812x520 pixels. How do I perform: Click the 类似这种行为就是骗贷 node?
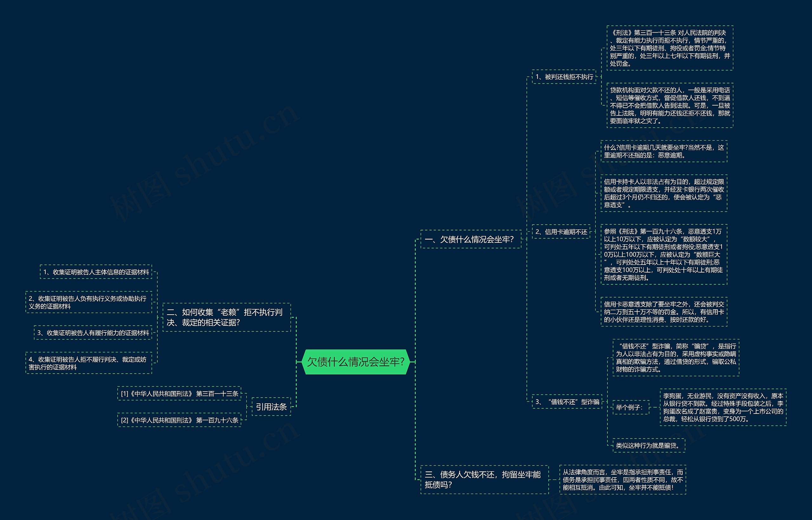(648, 445)
